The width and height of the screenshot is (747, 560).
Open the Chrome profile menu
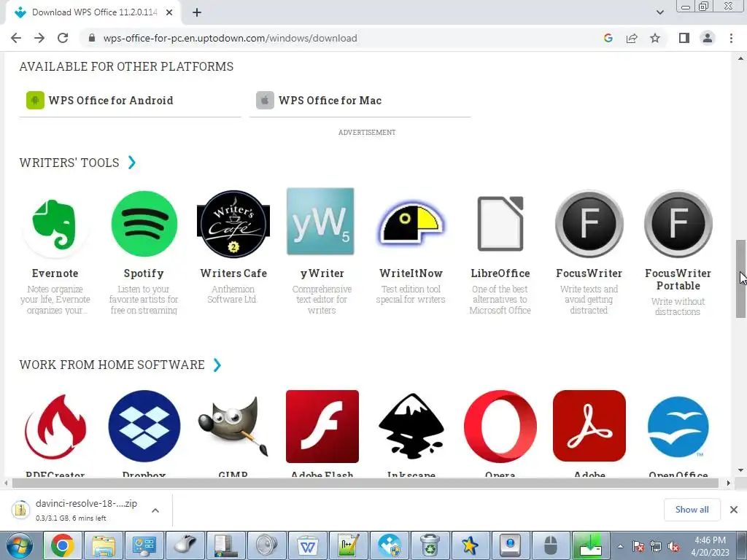[708, 38]
